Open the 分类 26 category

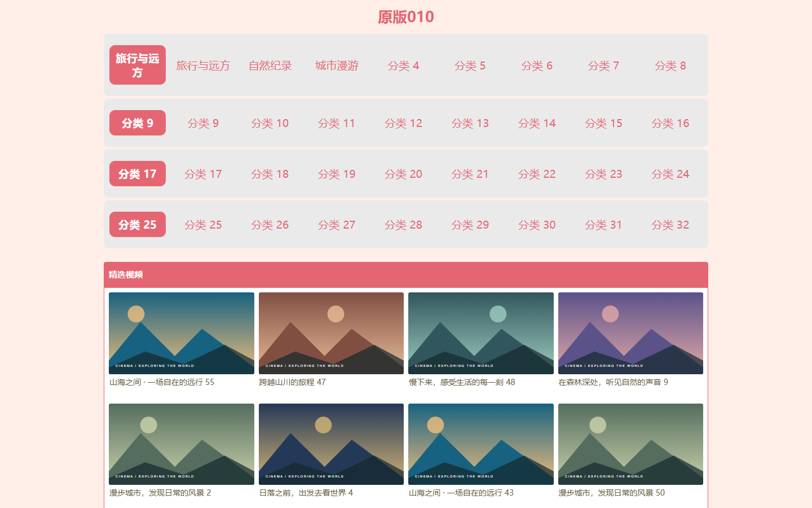click(x=270, y=225)
